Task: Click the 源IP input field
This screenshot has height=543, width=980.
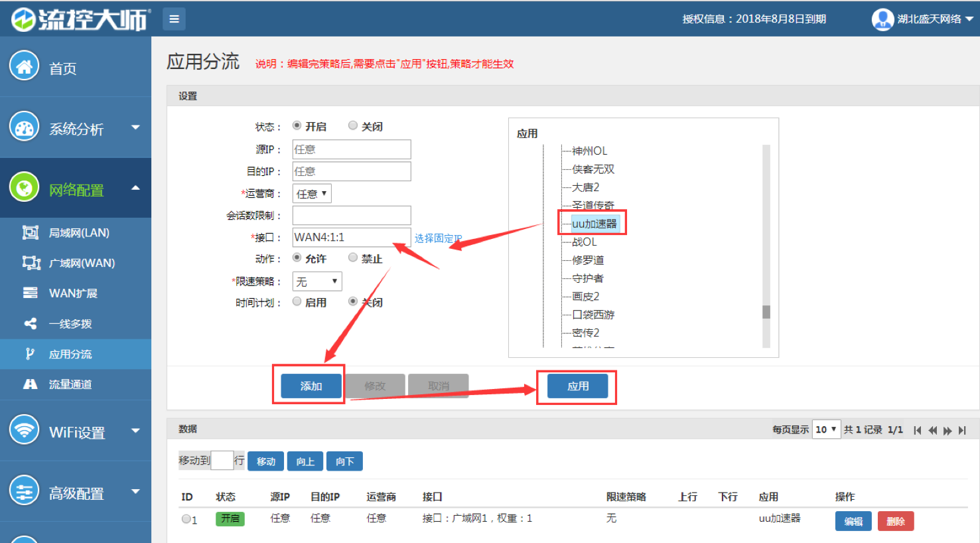Action: point(352,149)
